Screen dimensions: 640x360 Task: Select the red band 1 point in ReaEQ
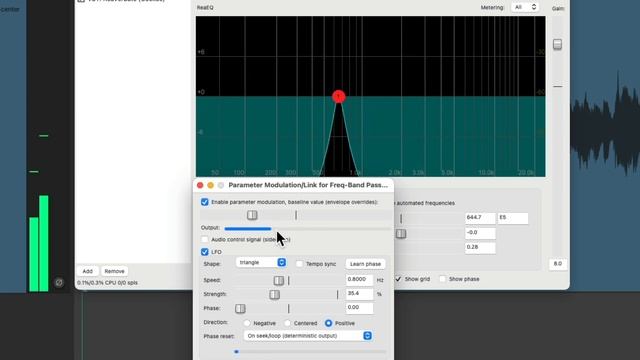click(x=338, y=97)
